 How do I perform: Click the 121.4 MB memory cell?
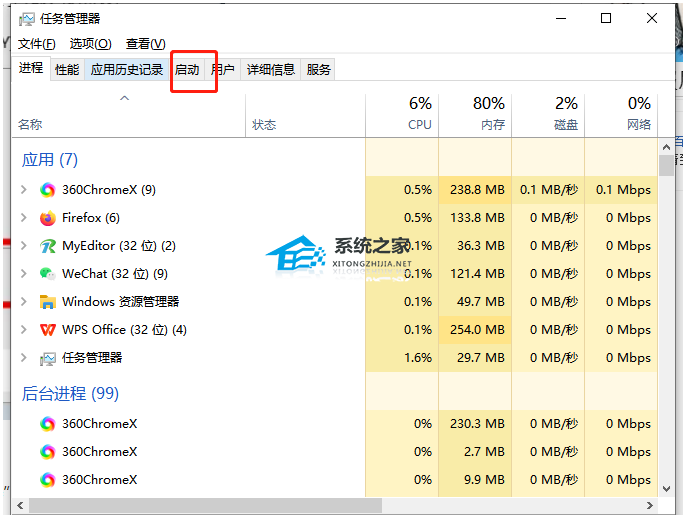tap(475, 274)
